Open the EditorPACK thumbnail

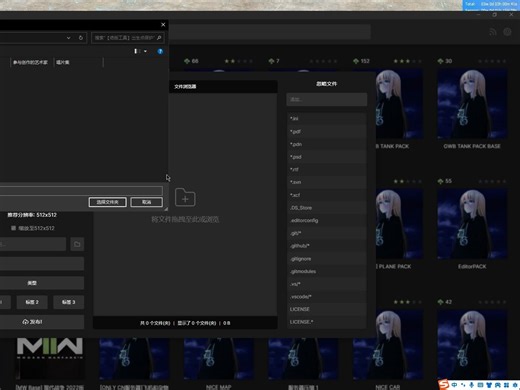472,224
